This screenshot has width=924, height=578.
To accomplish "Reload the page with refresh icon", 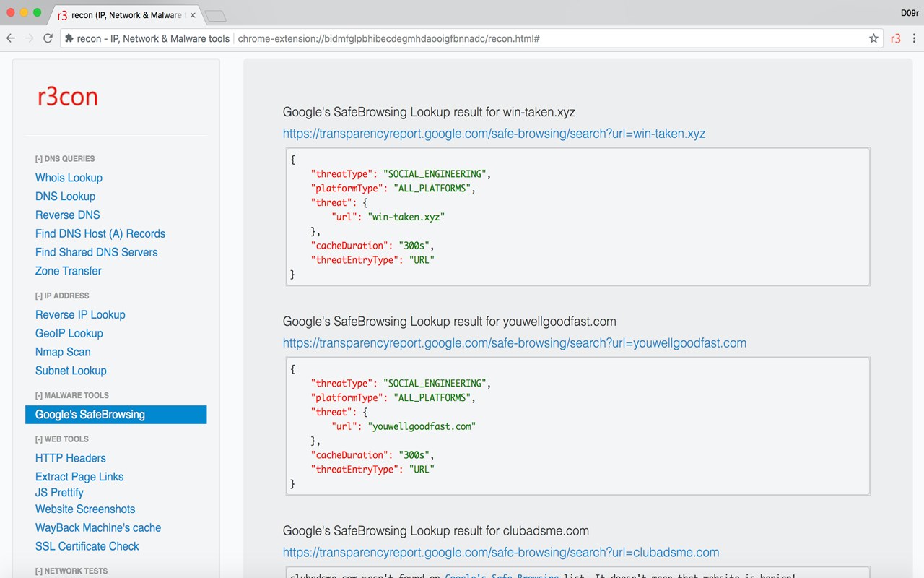I will [48, 38].
